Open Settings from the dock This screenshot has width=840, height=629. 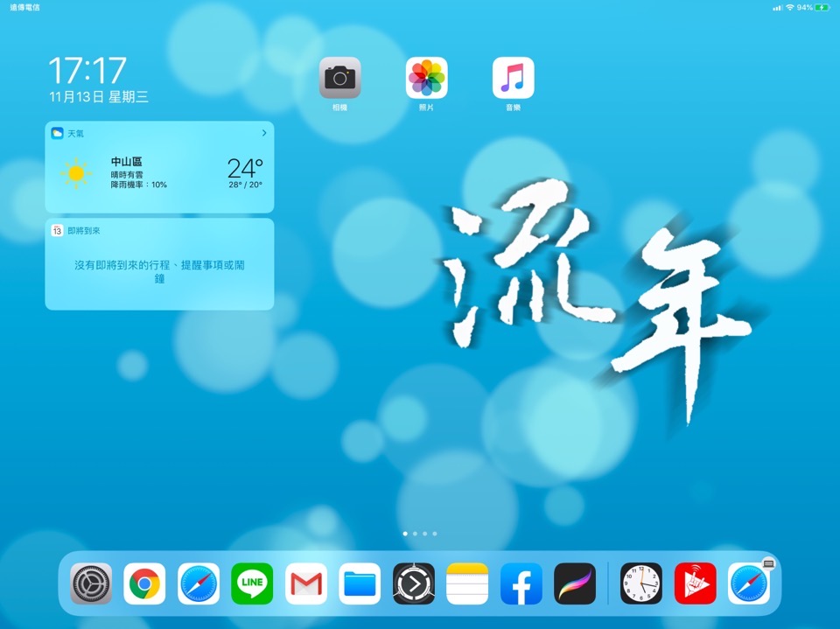(91, 584)
